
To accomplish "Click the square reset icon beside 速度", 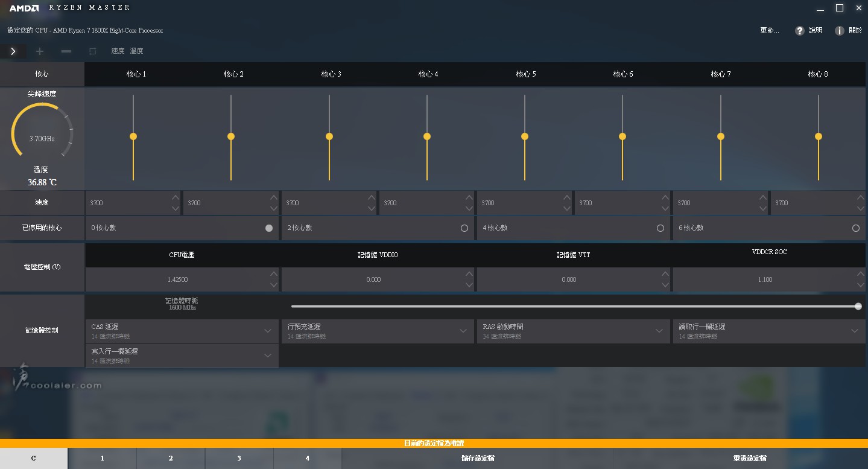I will [92, 51].
